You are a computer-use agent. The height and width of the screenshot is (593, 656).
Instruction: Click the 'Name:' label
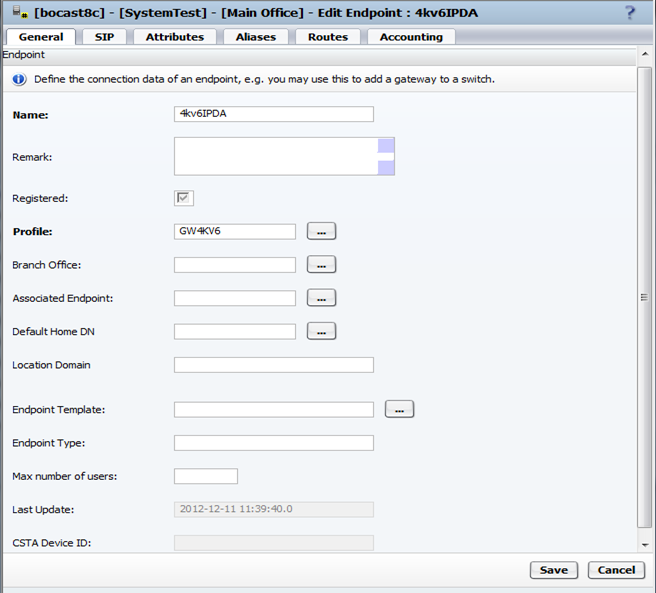31,115
